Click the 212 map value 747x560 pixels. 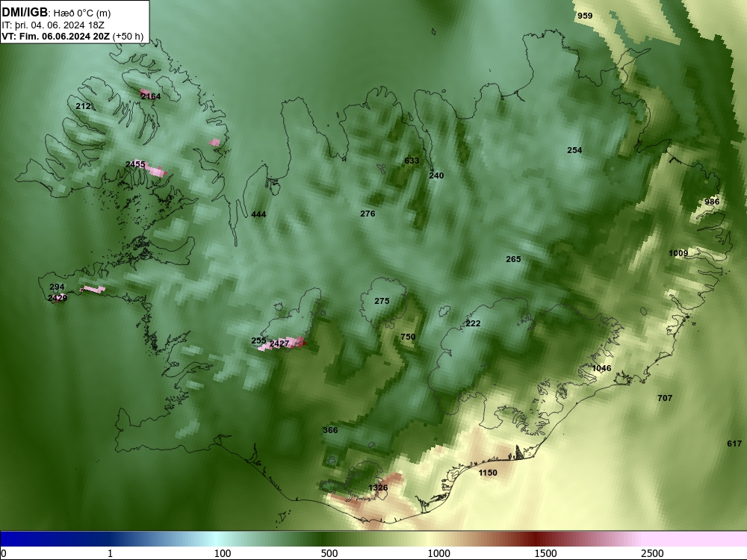(83, 106)
